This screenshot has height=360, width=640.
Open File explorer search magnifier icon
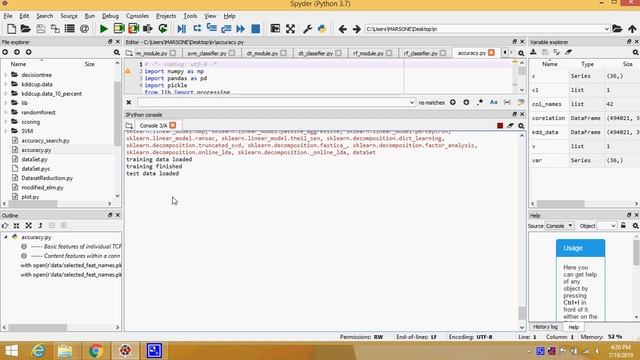[x=117, y=52]
